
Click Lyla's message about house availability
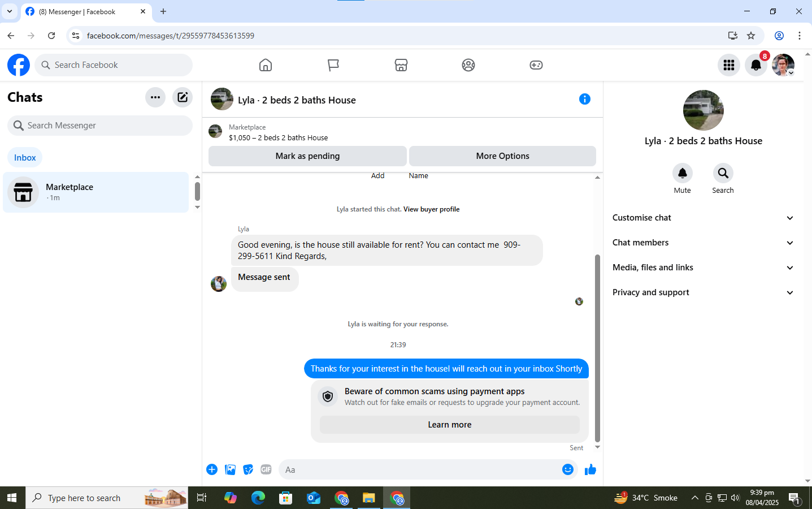click(387, 251)
